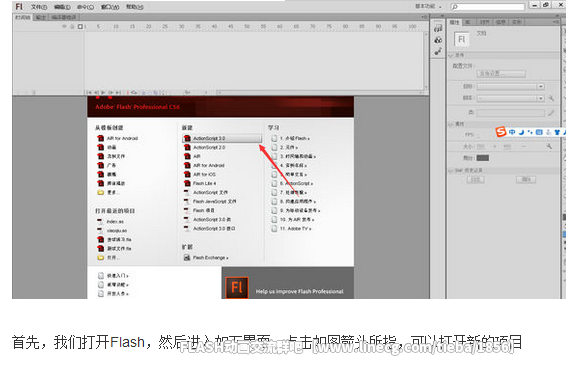Image resolution: width=566 pixels, height=366 pixels.
Task: Open the 目标 dropdown in Properties
Action: (510, 87)
